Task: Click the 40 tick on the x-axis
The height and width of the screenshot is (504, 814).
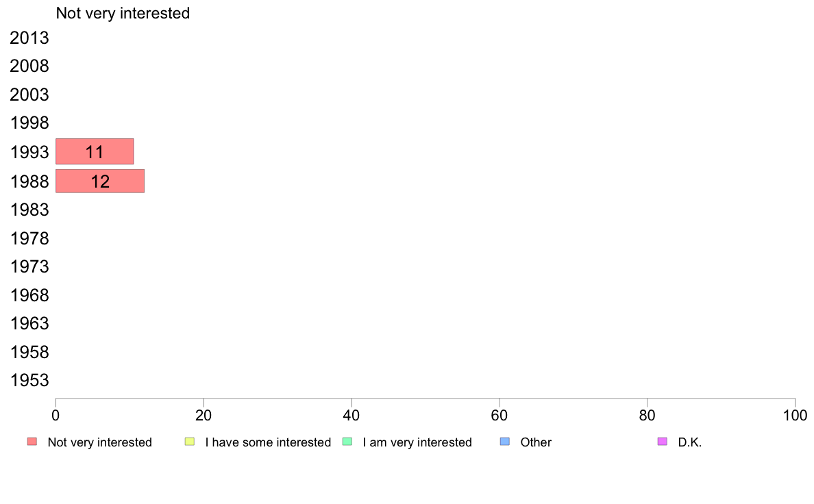Action: (x=351, y=415)
